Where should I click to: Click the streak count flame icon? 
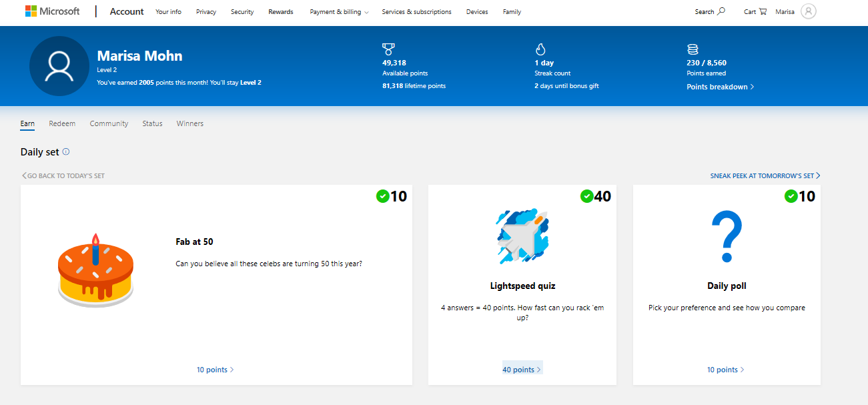point(540,49)
